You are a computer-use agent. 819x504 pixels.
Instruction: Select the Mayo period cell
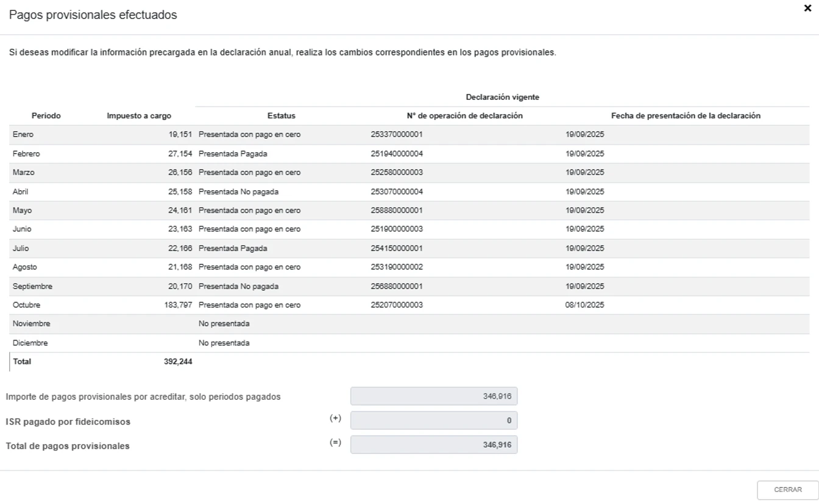pyautogui.click(x=23, y=210)
